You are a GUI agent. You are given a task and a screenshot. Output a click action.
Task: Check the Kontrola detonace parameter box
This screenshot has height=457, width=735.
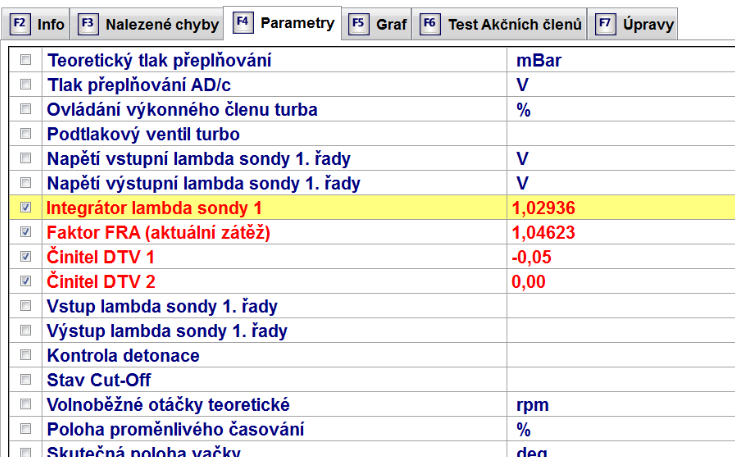point(26,355)
